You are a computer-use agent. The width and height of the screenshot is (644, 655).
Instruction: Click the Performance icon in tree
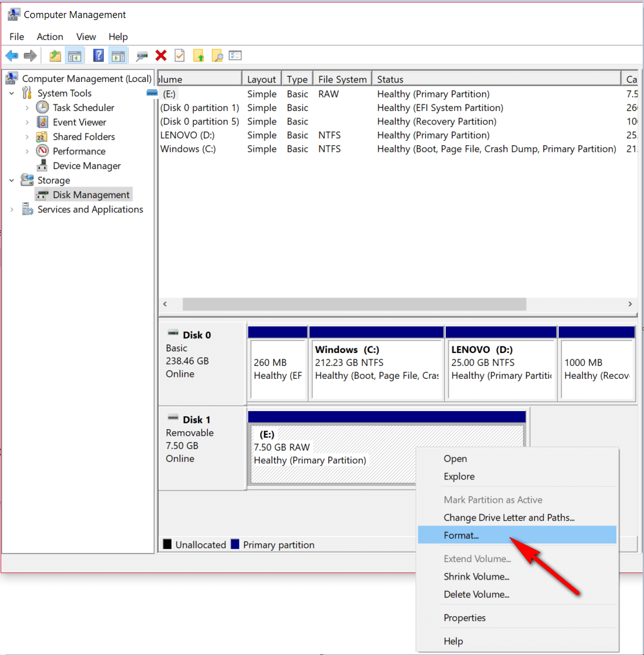(42, 151)
